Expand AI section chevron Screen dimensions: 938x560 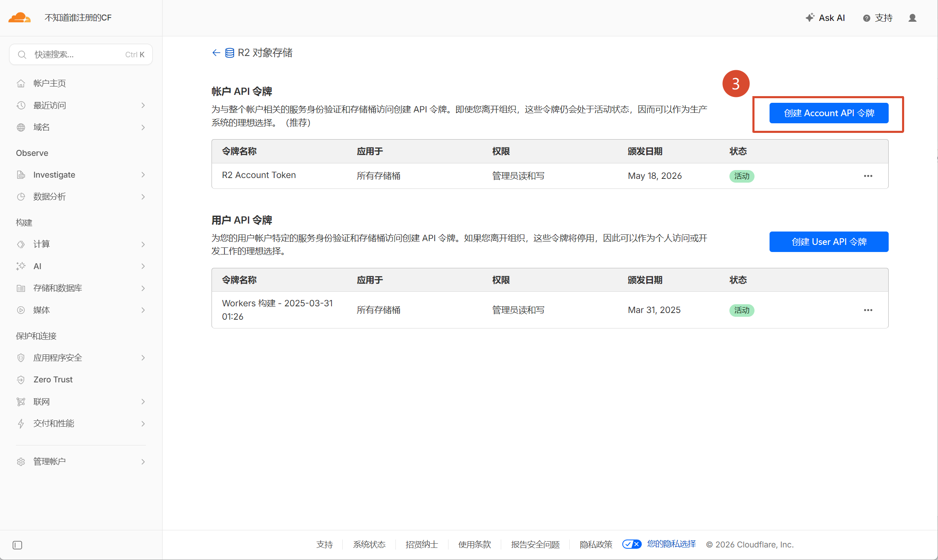(x=143, y=266)
